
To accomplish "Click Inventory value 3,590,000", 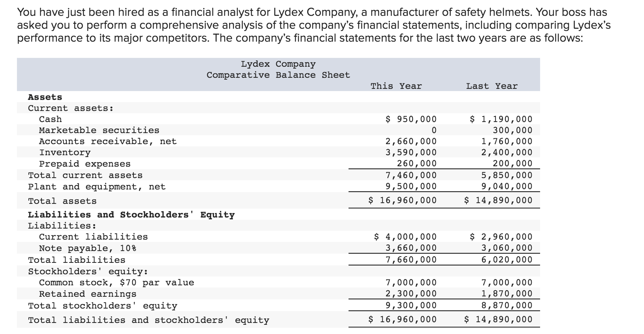I will coord(411,153).
